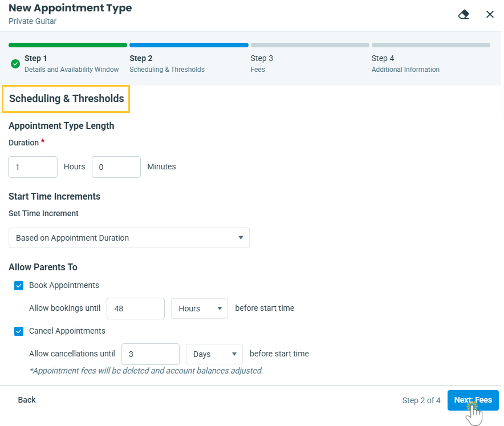This screenshot has width=504, height=426.
Task: Open the Set Time Increment dropdown
Action: [x=129, y=238]
